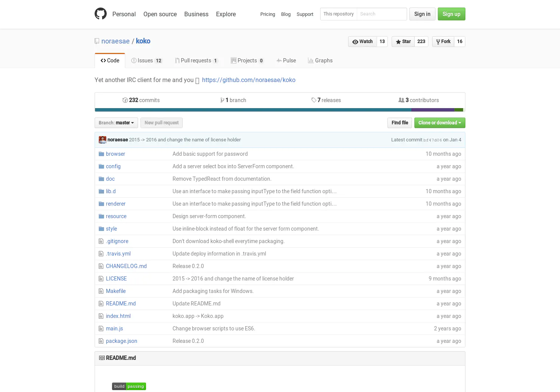
Task: Click the purple segment of the language bar
Action: coord(433,110)
